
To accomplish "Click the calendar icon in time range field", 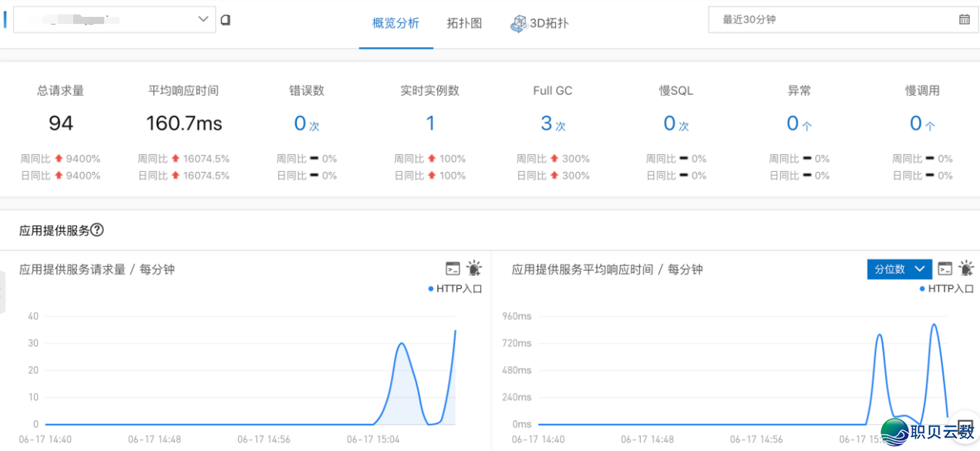I will pyautogui.click(x=964, y=20).
